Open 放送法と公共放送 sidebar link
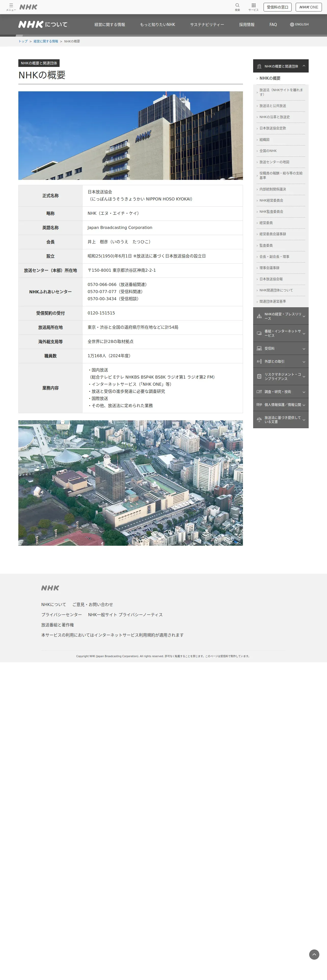The width and height of the screenshot is (327, 980). click(x=272, y=106)
